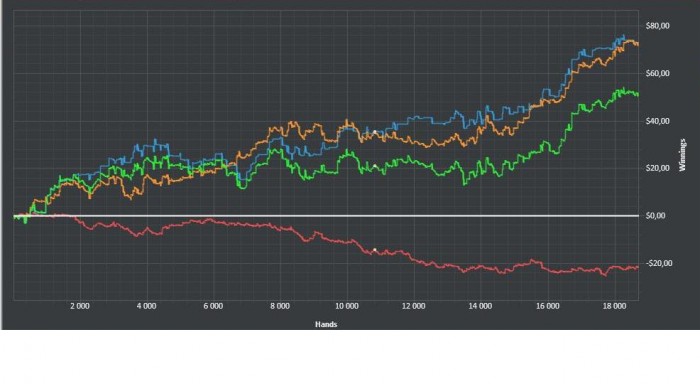Screen dimensions: 700x384
Task: Click the white marker on the orange line
Action: coord(375,132)
